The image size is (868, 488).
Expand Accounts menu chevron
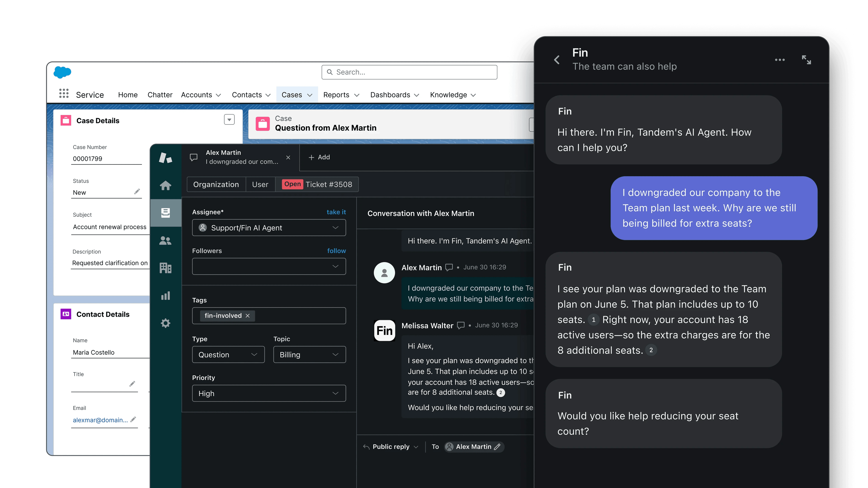[218, 95]
